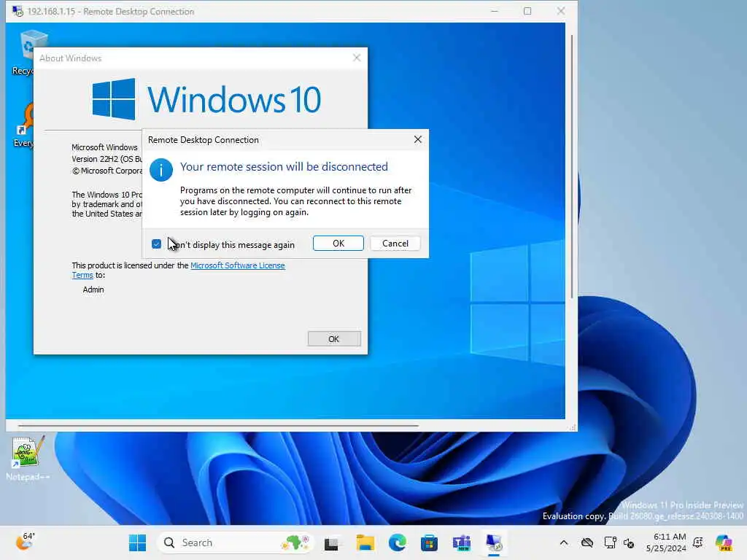747x560 pixels.
Task: Close the Remote Desktop Connection message dialog
Action: [x=418, y=139]
